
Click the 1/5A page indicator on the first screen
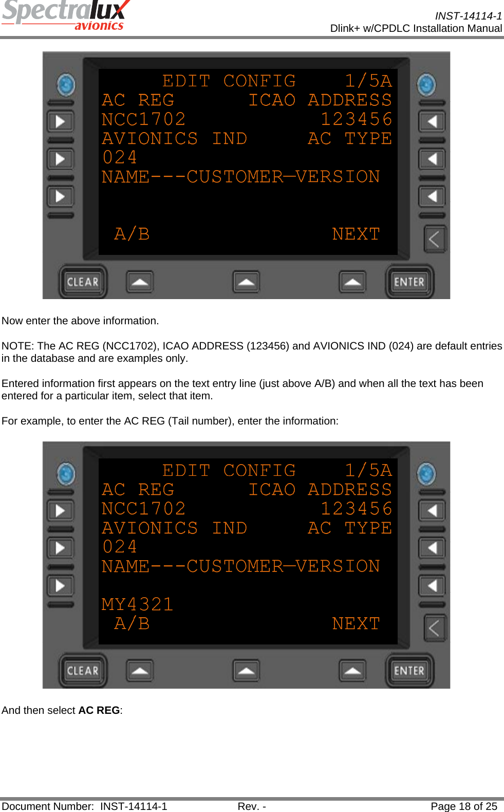click(x=368, y=81)
